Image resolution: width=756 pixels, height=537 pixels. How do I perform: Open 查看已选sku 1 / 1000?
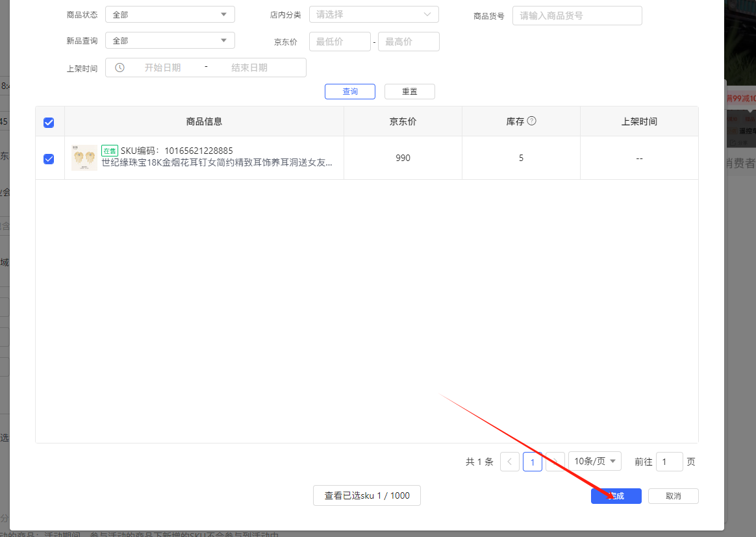pos(367,495)
